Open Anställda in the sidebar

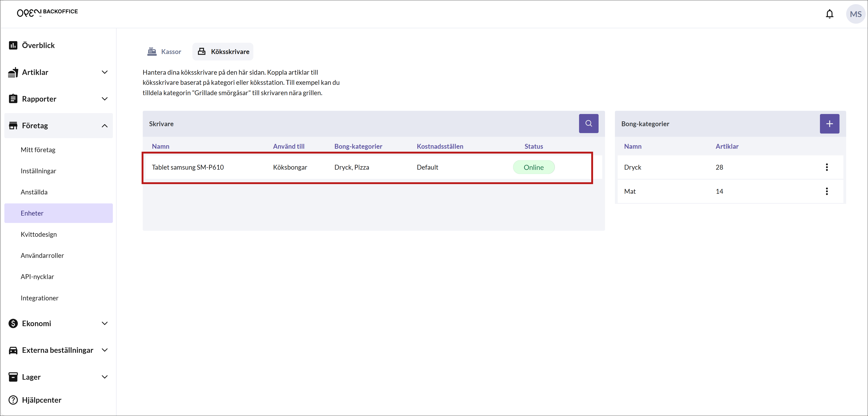point(34,192)
